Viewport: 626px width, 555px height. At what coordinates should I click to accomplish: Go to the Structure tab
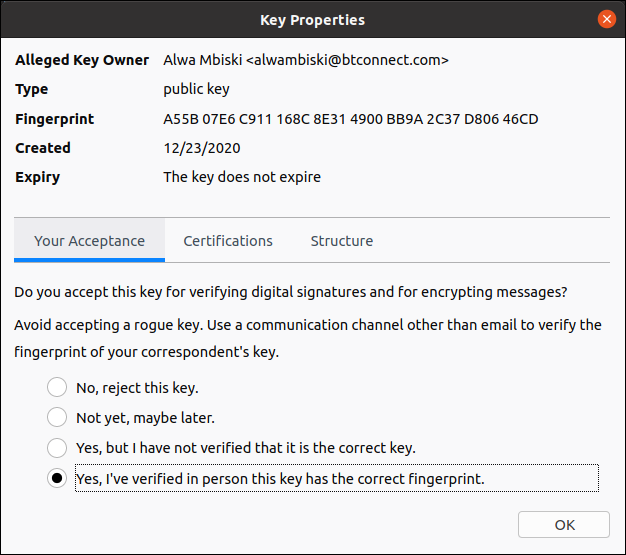pyautogui.click(x=342, y=241)
